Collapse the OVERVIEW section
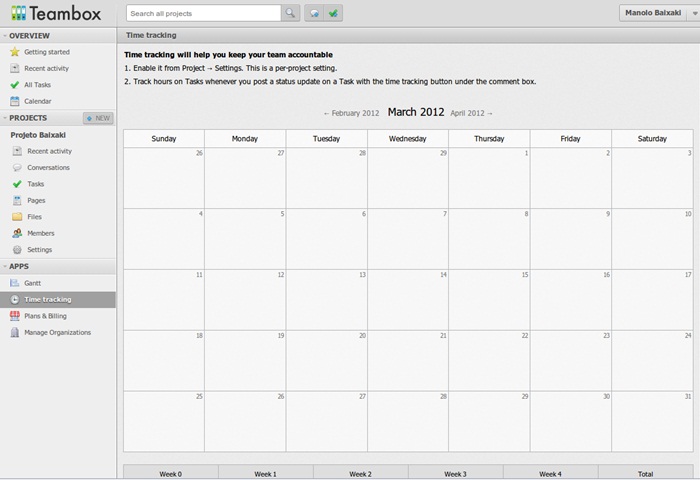700x480 pixels. point(5,35)
